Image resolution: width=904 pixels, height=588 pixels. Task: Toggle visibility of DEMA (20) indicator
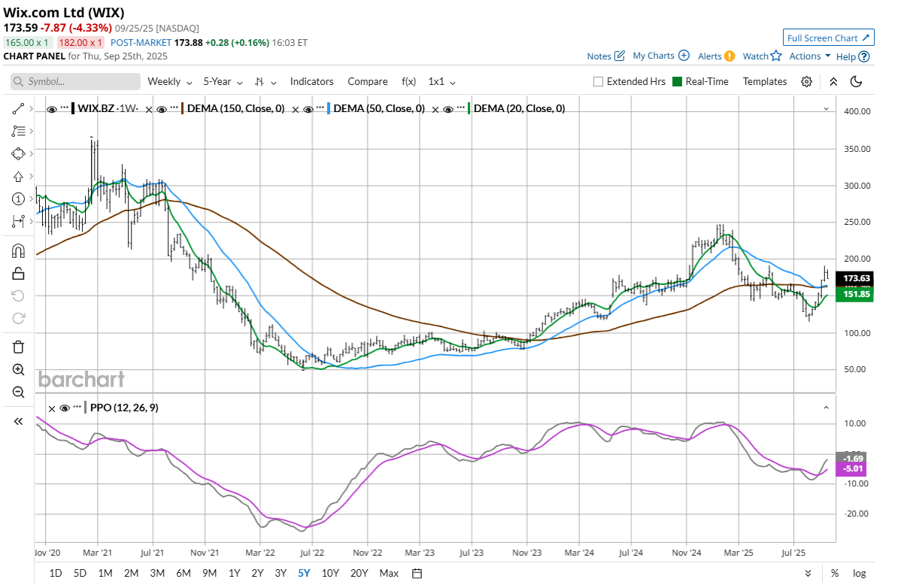pos(448,108)
